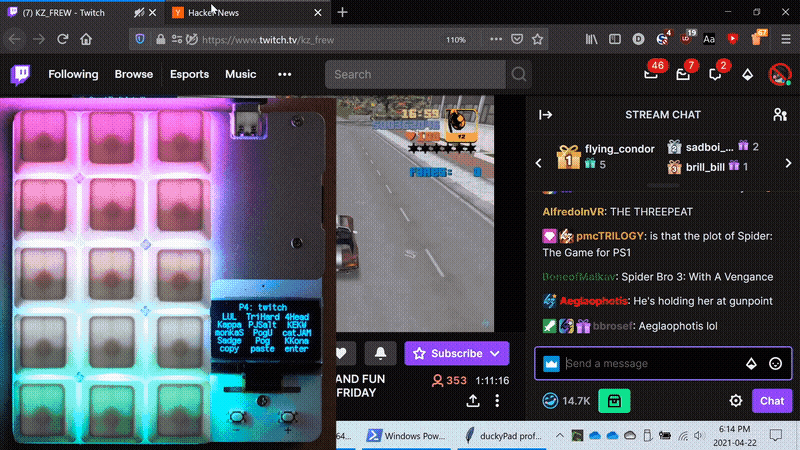Open the emote picker smiley
This screenshot has width=800, height=450.
tap(775, 364)
